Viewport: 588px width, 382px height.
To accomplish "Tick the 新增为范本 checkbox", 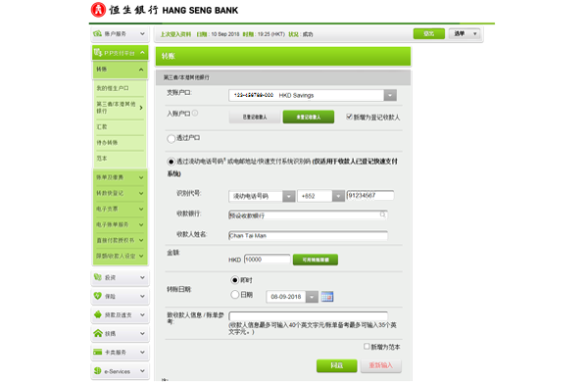I will (x=367, y=347).
